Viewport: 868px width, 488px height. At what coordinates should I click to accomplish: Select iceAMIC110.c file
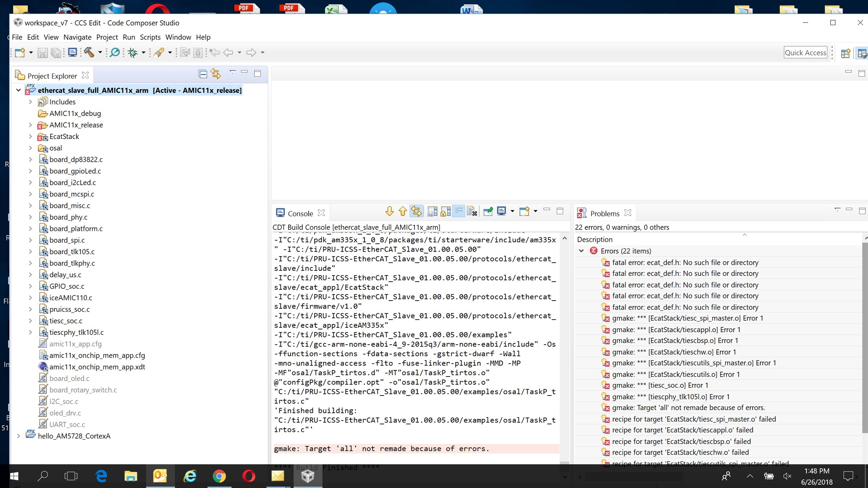point(71,298)
